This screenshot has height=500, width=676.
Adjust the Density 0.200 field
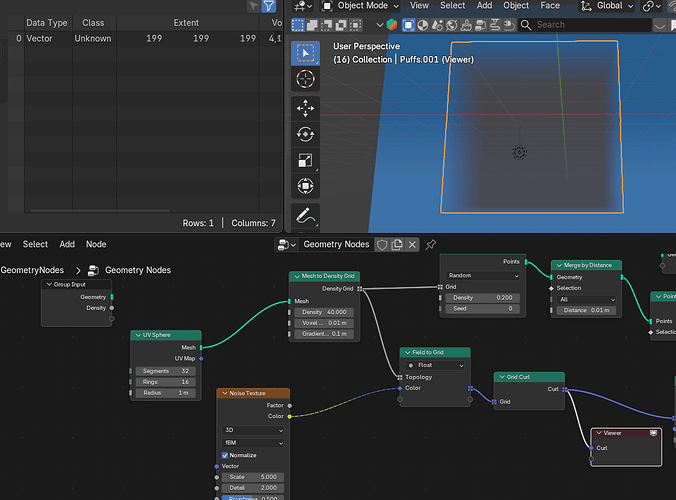pos(482,298)
